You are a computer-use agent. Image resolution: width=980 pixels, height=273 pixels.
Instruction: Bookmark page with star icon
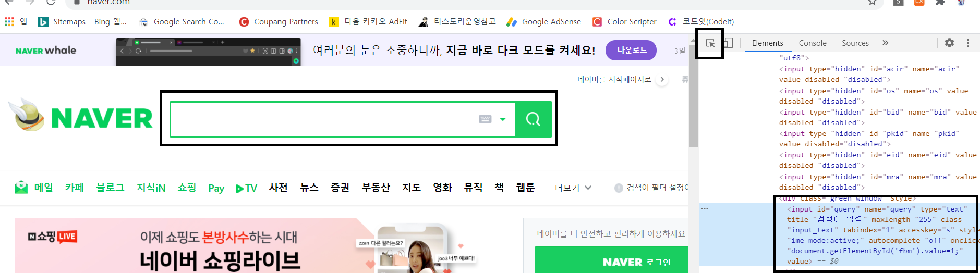click(x=872, y=2)
